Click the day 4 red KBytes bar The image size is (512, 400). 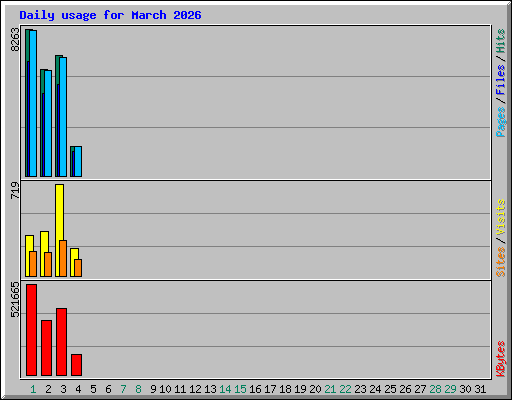pos(76,365)
